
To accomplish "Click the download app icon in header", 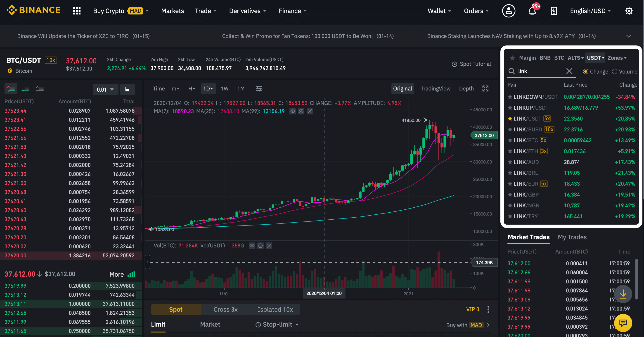I will [554, 11].
